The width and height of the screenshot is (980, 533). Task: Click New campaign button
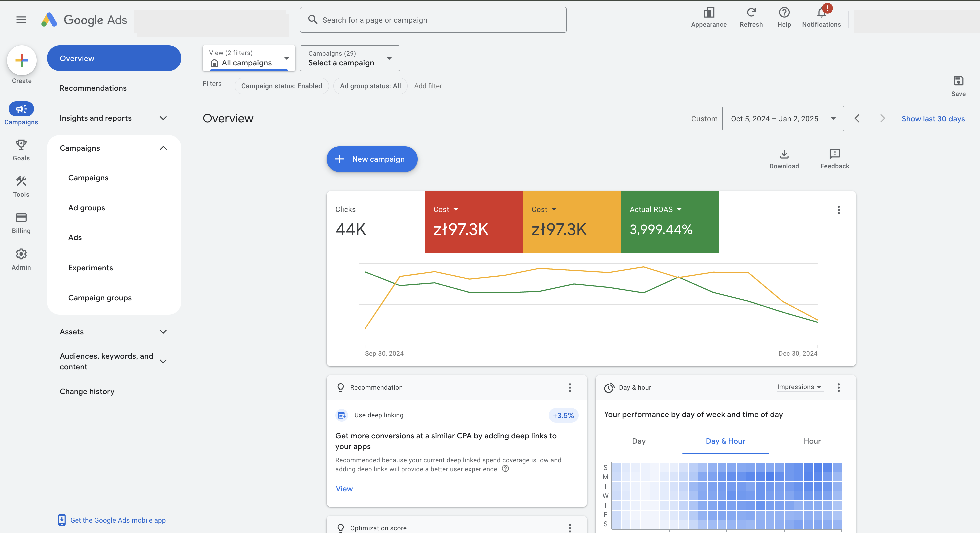[372, 159]
